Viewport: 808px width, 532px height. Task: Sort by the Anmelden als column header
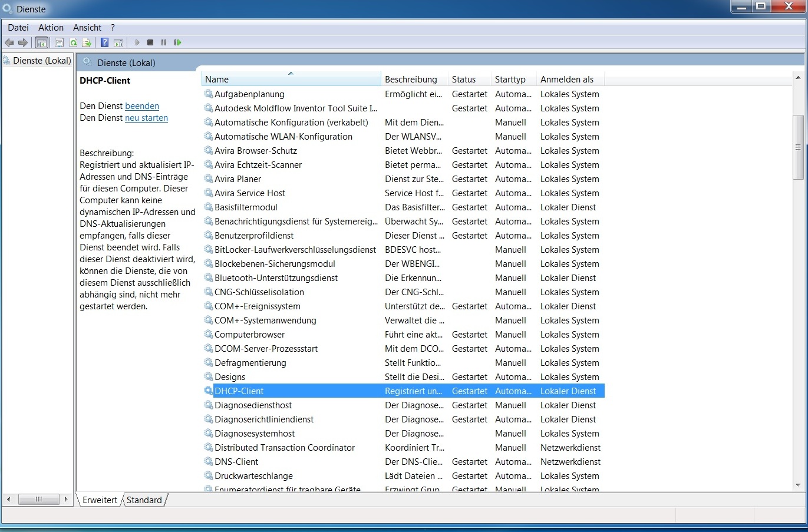[570, 80]
